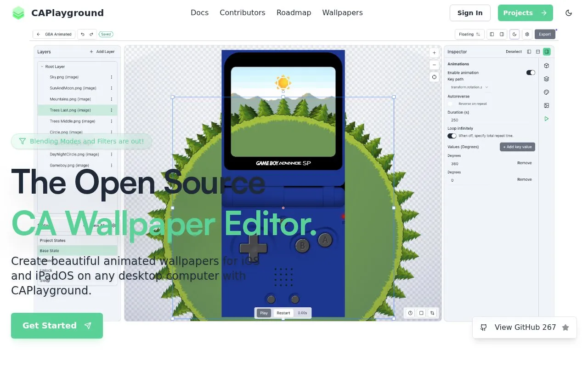588x368 pixels.
Task: Open the Roadmap navigation item
Action: 294,13
